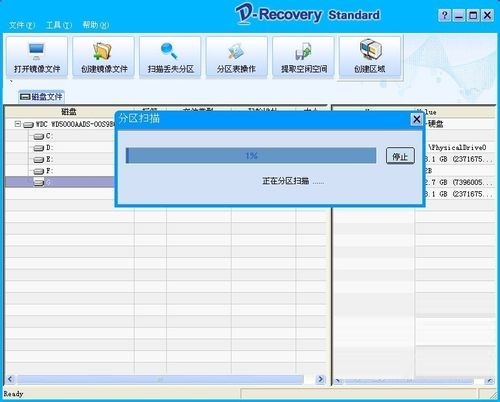Click the Ready status bar text
This screenshot has height=402, width=500.
pyautogui.click(x=13, y=394)
